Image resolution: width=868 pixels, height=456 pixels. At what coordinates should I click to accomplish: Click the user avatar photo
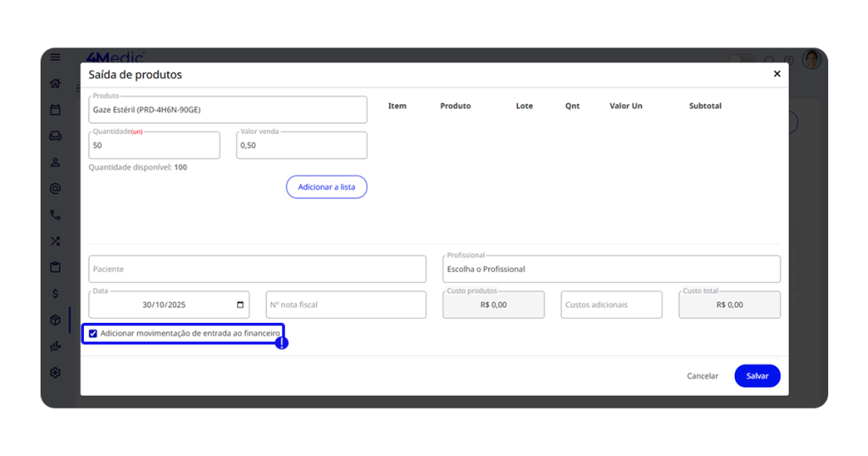click(x=811, y=59)
